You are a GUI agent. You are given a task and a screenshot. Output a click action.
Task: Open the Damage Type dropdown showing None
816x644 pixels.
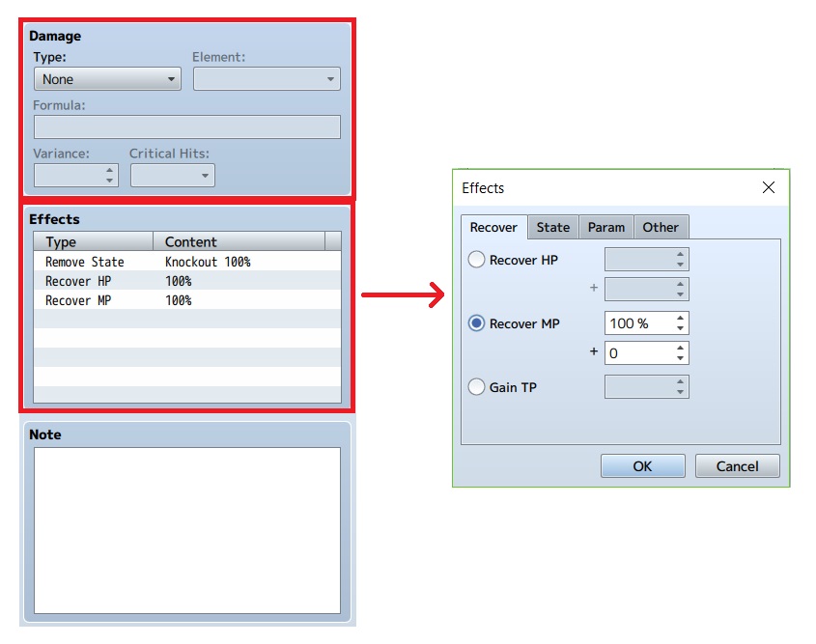pyautogui.click(x=107, y=79)
